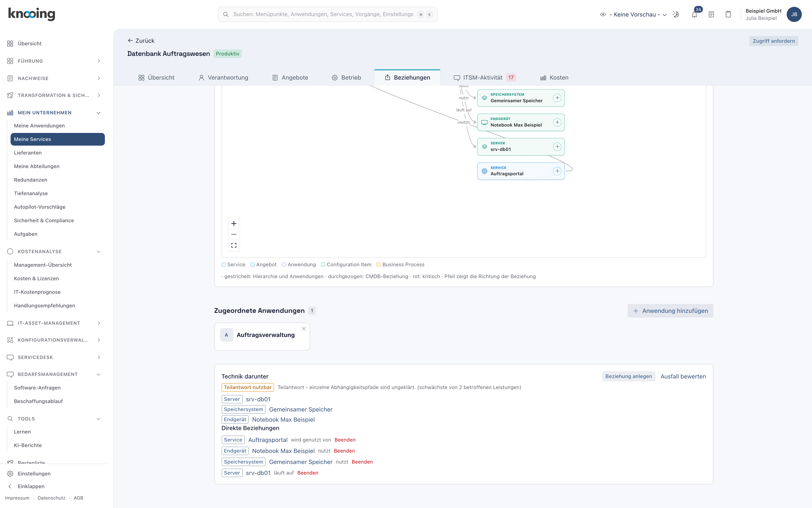Open the document list icon in header
Viewport: 812px width, 508px height.
711,14
